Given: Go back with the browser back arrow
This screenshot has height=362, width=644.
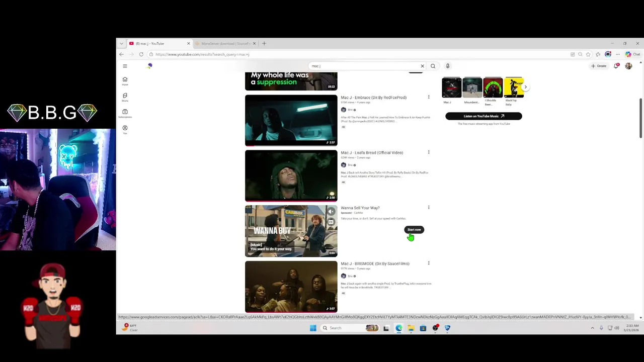Looking at the screenshot, I should (x=121, y=54).
